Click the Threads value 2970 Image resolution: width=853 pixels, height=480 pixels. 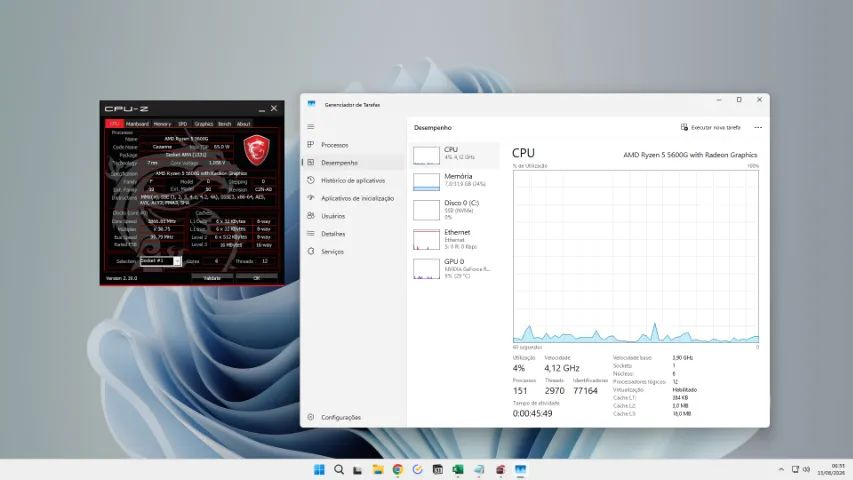point(554,391)
